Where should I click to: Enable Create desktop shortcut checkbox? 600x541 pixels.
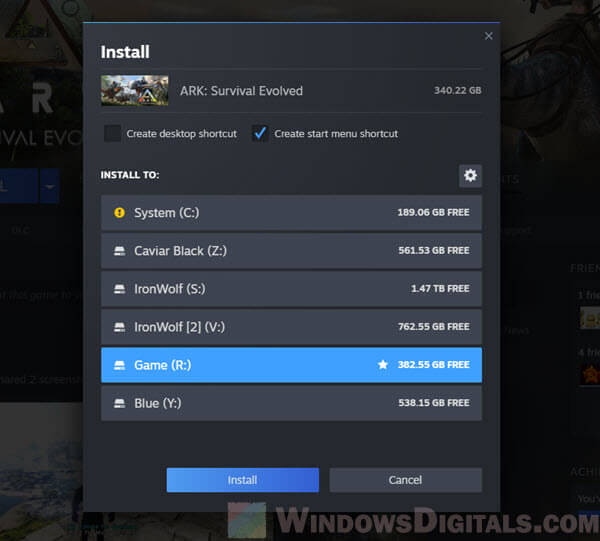click(112, 134)
